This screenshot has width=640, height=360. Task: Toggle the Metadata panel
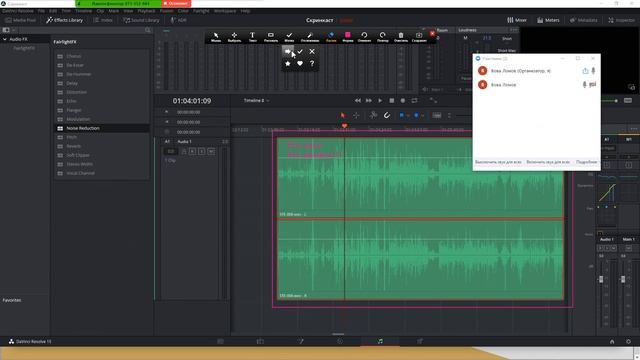click(x=583, y=20)
